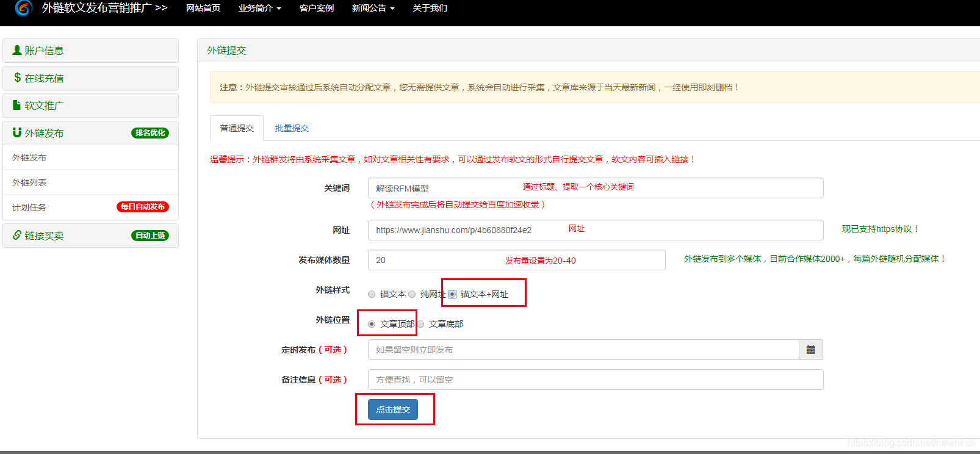The height and width of the screenshot is (454, 980).
Task: Focus the 发布媒体数量 input field
Action: coord(517,260)
